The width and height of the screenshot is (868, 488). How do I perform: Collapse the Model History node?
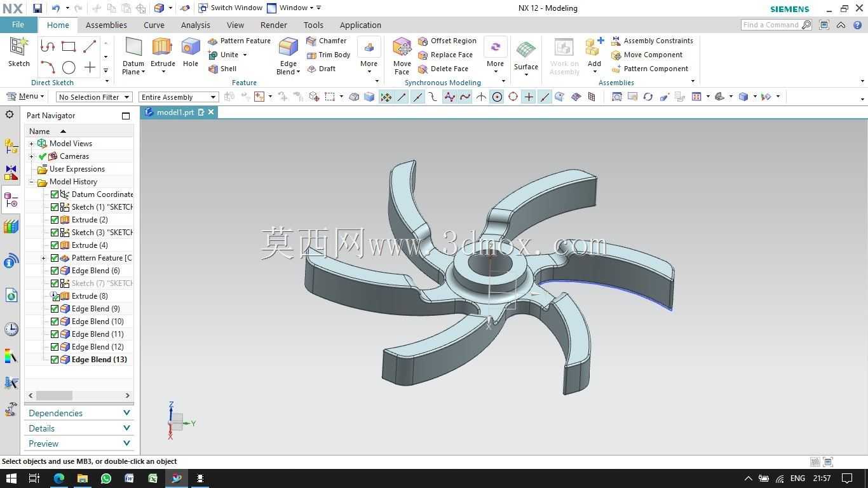32,182
